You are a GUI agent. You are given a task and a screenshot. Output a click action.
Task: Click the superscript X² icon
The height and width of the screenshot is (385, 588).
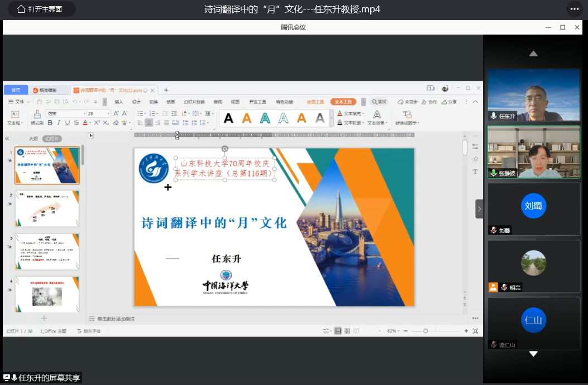click(98, 123)
